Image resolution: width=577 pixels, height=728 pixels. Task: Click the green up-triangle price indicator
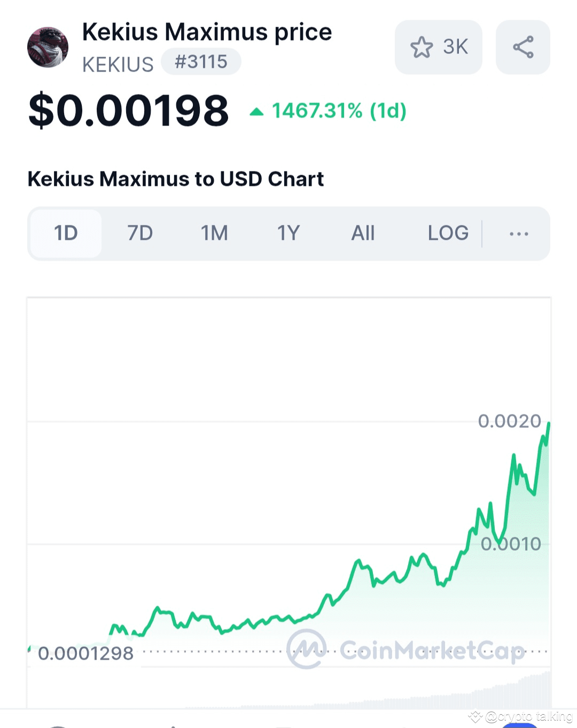(x=256, y=112)
